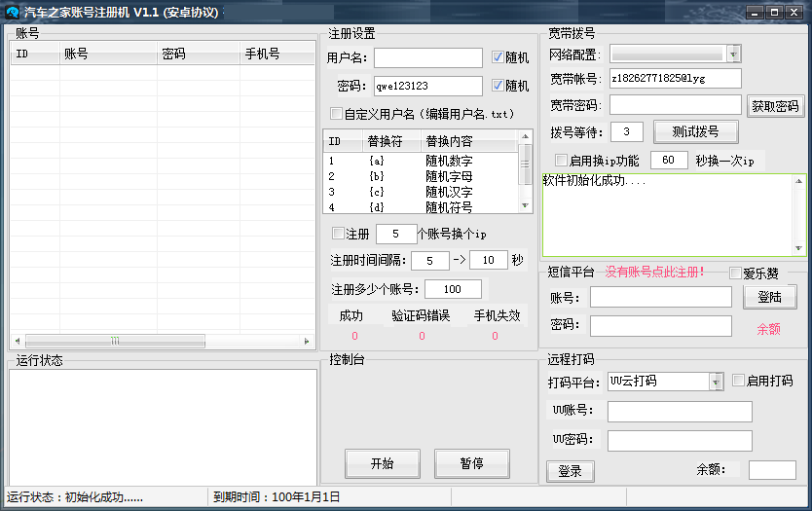The width and height of the screenshot is (812, 511).
Task: Click the log box scroll-up arrow
Action: pos(798,181)
